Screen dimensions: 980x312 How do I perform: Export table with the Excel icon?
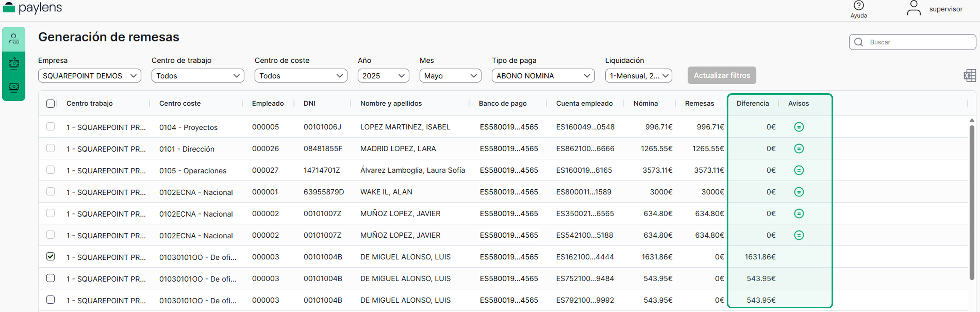969,75
